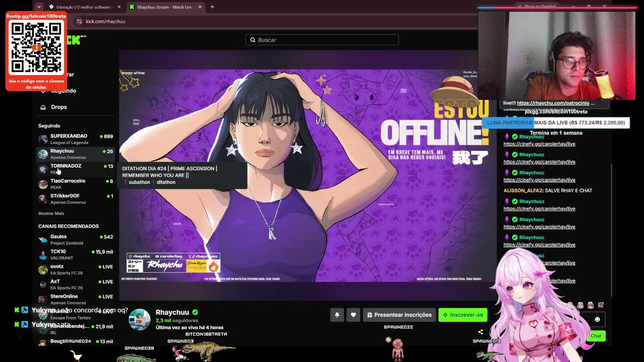The height and width of the screenshot is (362, 644).
Task: Click the CANAIS RECOMENDADOS heading
Action: tap(68, 226)
